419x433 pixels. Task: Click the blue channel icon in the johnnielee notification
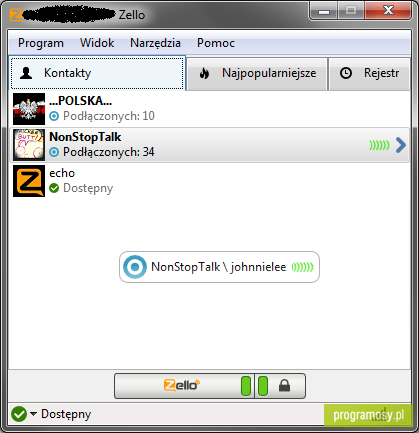[135, 267]
